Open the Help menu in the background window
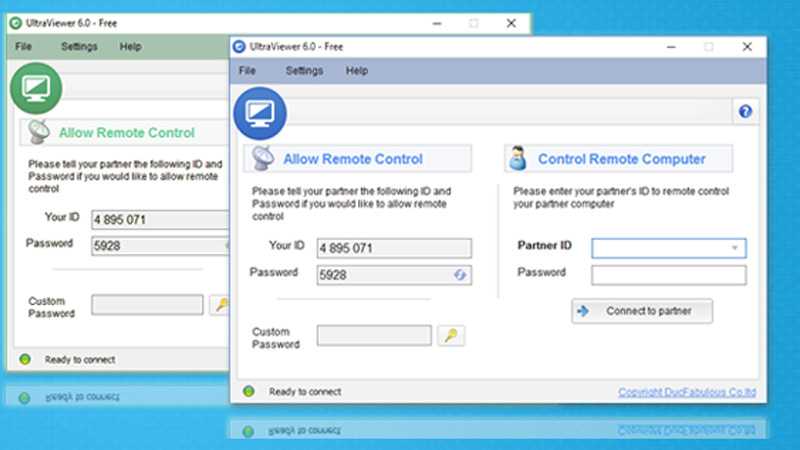The image size is (800, 450). [130, 46]
